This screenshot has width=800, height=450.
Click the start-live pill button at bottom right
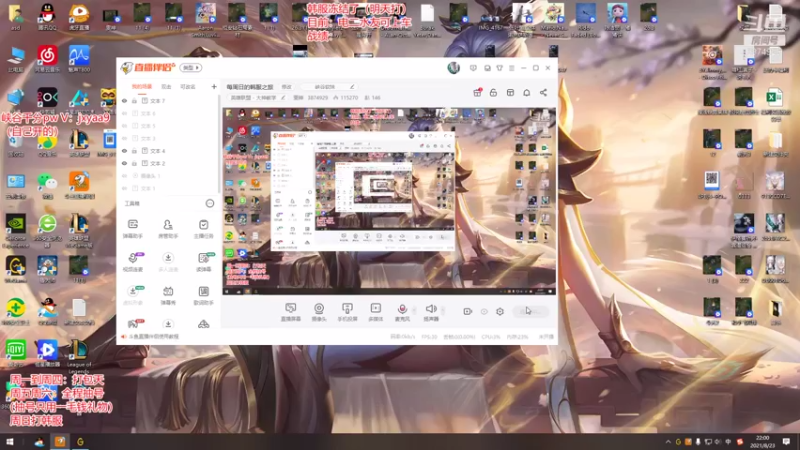click(x=531, y=311)
